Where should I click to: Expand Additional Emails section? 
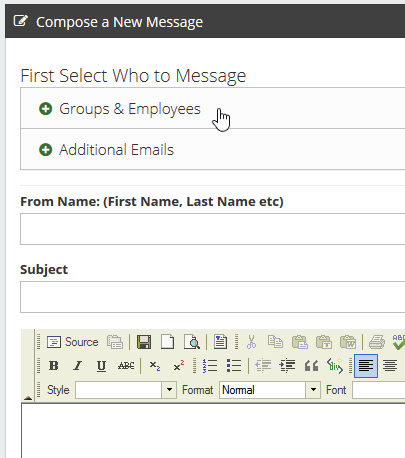point(106,150)
